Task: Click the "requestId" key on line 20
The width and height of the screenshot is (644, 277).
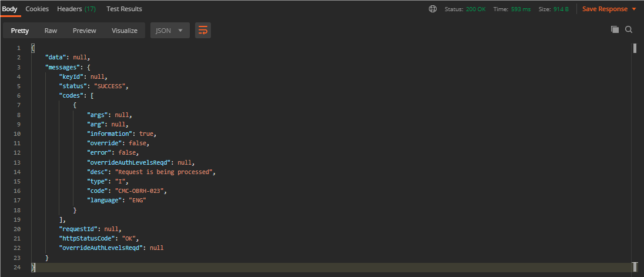Action: 78,229
